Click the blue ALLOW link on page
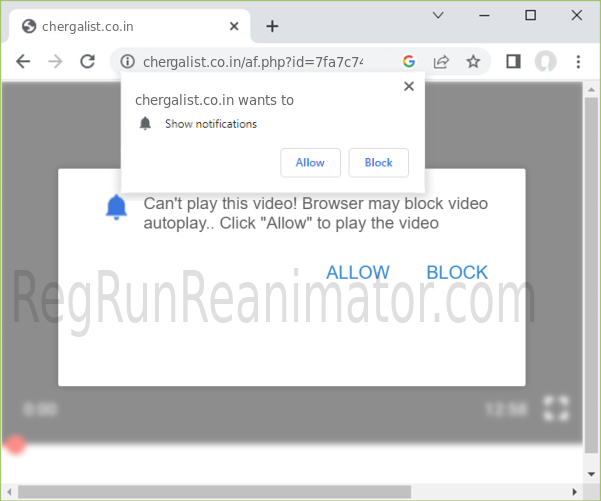 pyautogui.click(x=358, y=272)
